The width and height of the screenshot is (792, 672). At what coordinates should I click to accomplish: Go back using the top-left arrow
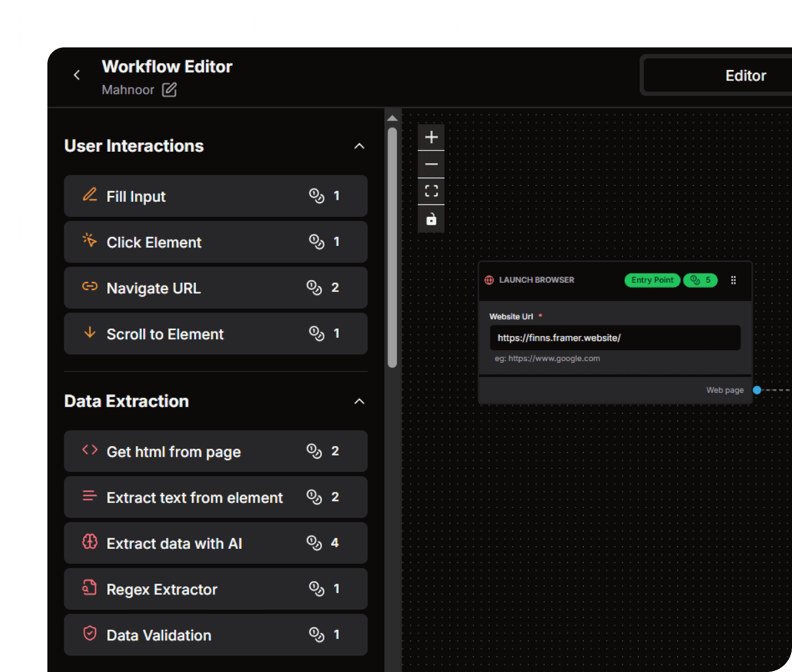tap(77, 75)
